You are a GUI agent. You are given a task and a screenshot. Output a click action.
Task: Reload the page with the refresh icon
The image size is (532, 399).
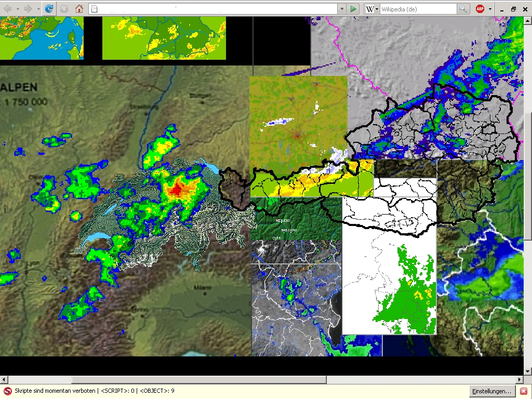pyautogui.click(x=49, y=9)
